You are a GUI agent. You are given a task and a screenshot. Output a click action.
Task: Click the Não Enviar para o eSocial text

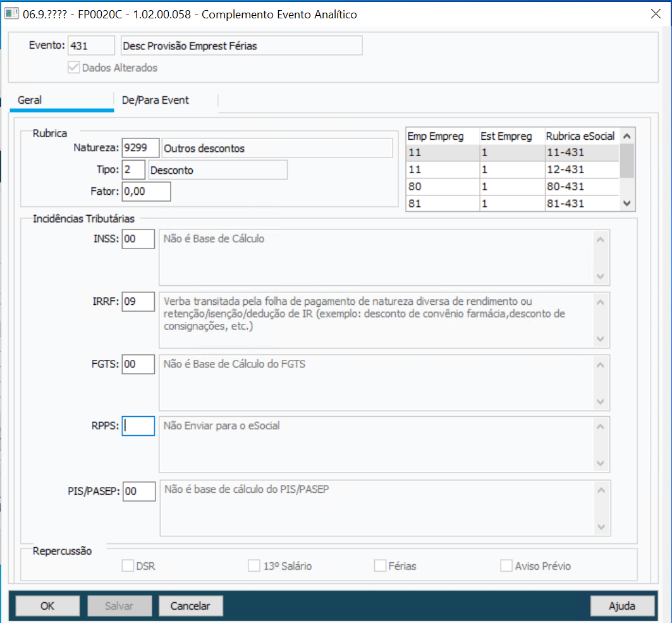pyautogui.click(x=221, y=426)
